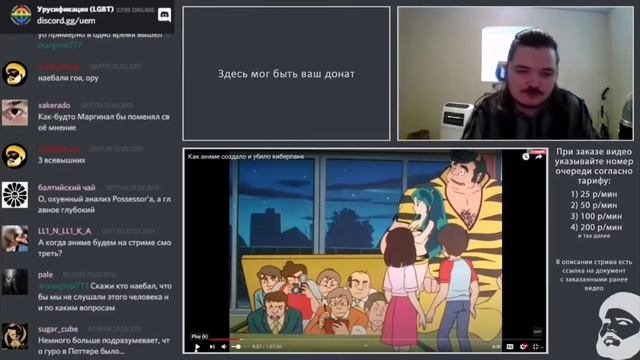Viewport: 640px width, 360px height.
Task: Click the yellow avatar above xakerado's message
Action: [15, 73]
